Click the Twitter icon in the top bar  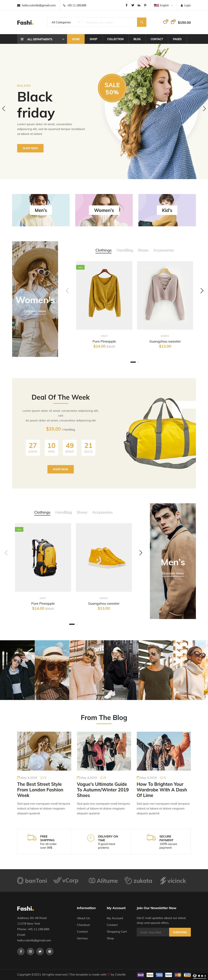coord(133,5)
